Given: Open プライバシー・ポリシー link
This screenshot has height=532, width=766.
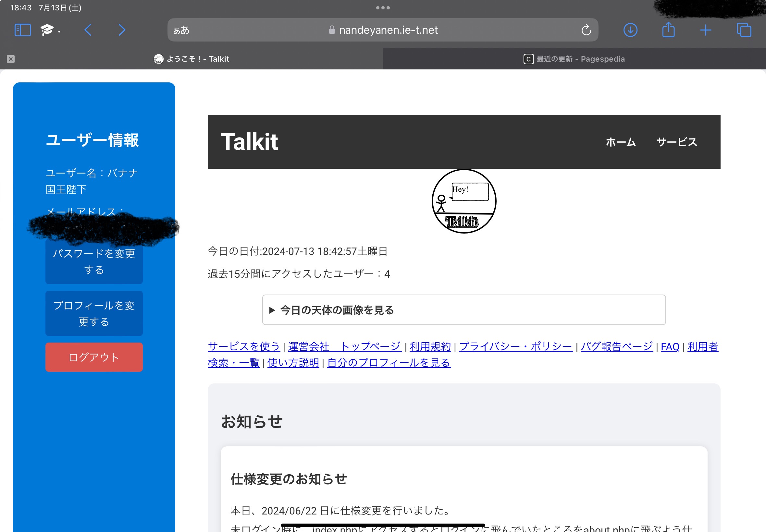Looking at the screenshot, I should click(516, 346).
